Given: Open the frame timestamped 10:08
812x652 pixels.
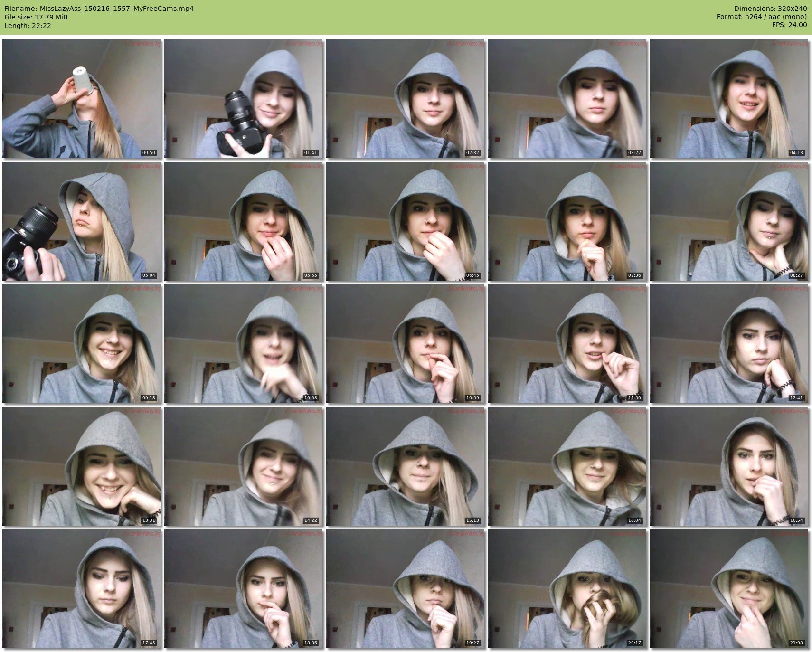Looking at the screenshot, I should pos(244,344).
